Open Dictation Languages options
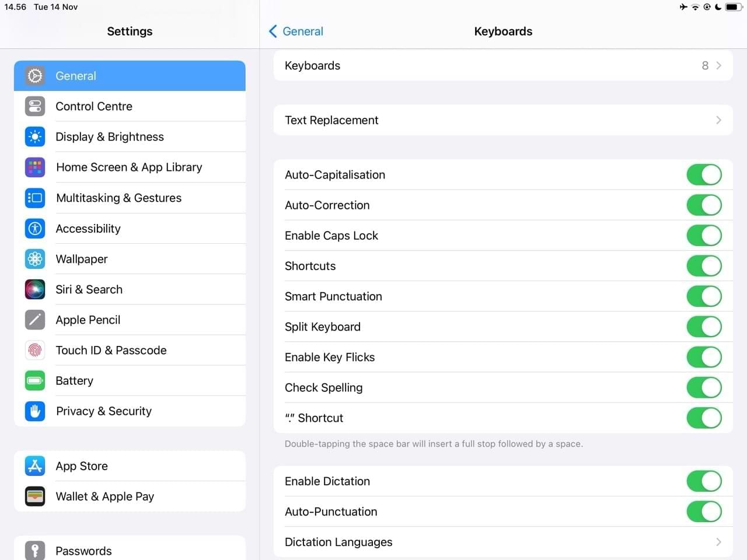This screenshot has width=747, height=560. (x=502, y=542)
